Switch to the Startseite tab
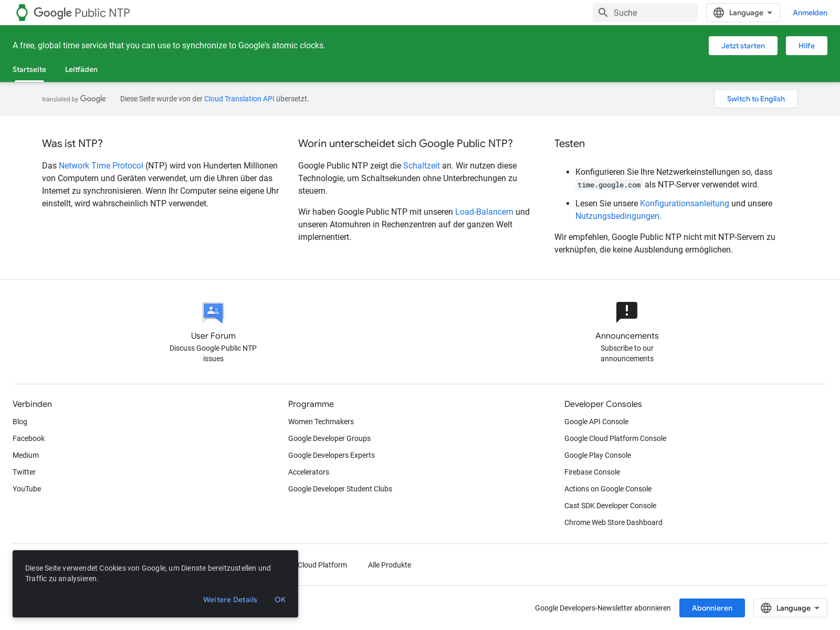 (x=29, y=69)
